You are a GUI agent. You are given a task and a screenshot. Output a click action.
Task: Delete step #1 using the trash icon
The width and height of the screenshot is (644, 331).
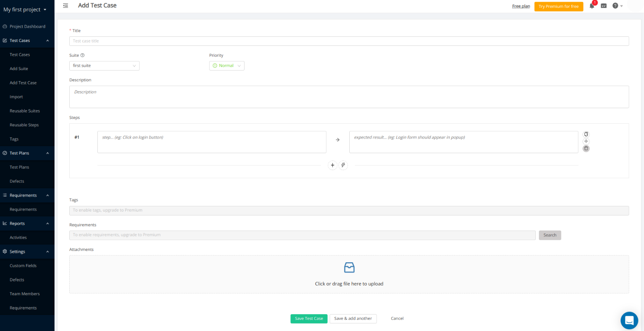tap(586, 148)
